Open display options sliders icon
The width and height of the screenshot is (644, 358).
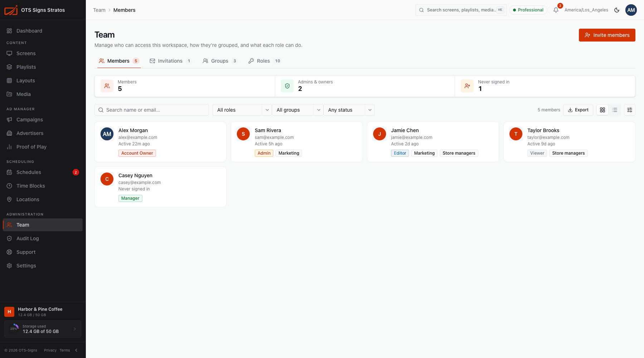630,110
